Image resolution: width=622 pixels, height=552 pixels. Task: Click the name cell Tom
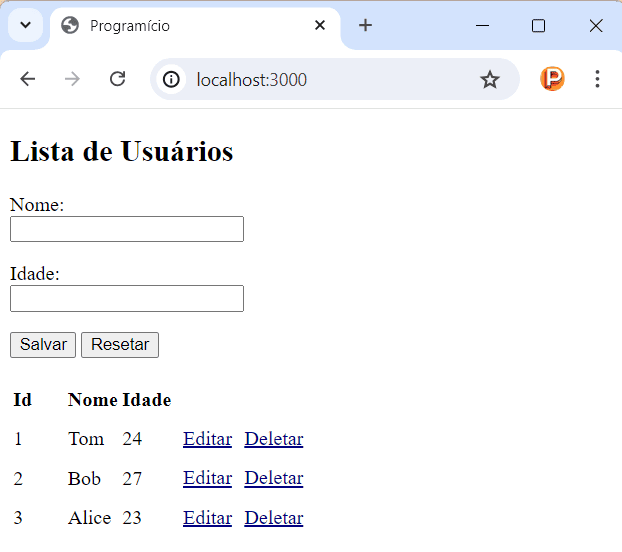86,439
